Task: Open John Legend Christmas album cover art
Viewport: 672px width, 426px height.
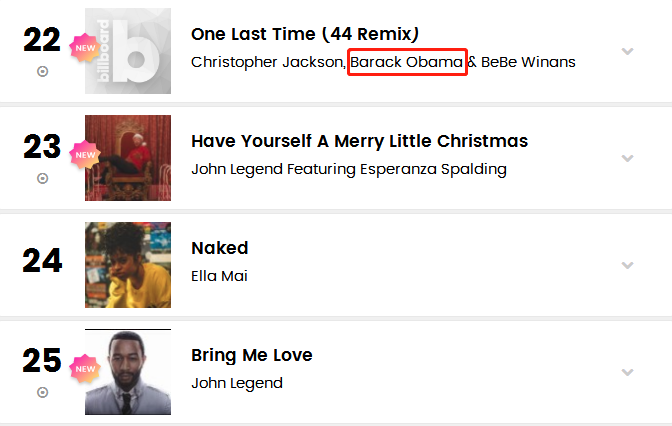Action: click(128, 158)
